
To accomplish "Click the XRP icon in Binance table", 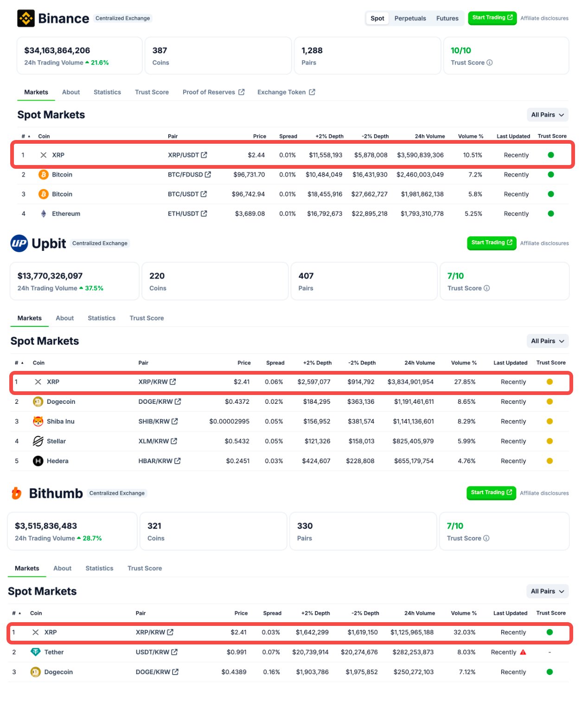I will pyautogui.click(x=44, y=155).
